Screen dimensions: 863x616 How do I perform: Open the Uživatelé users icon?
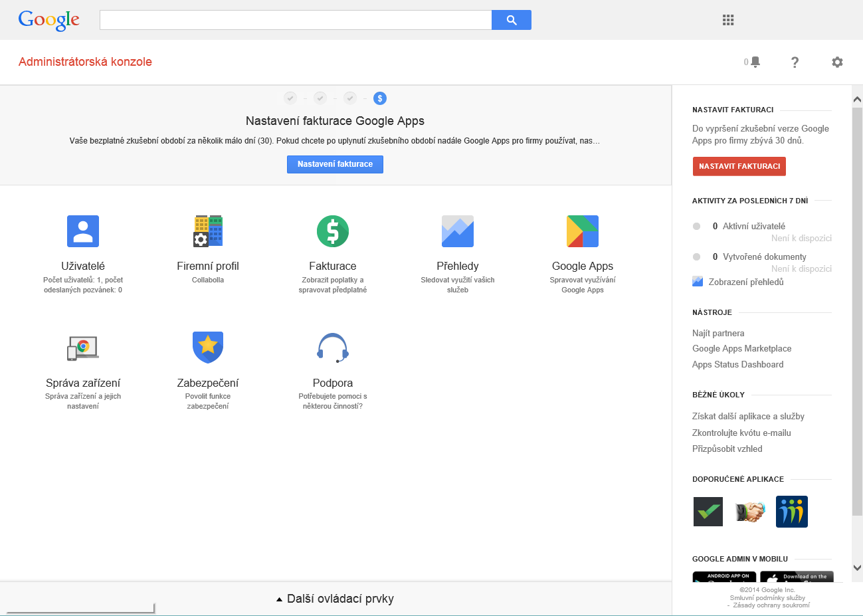(x=83, y=231)
